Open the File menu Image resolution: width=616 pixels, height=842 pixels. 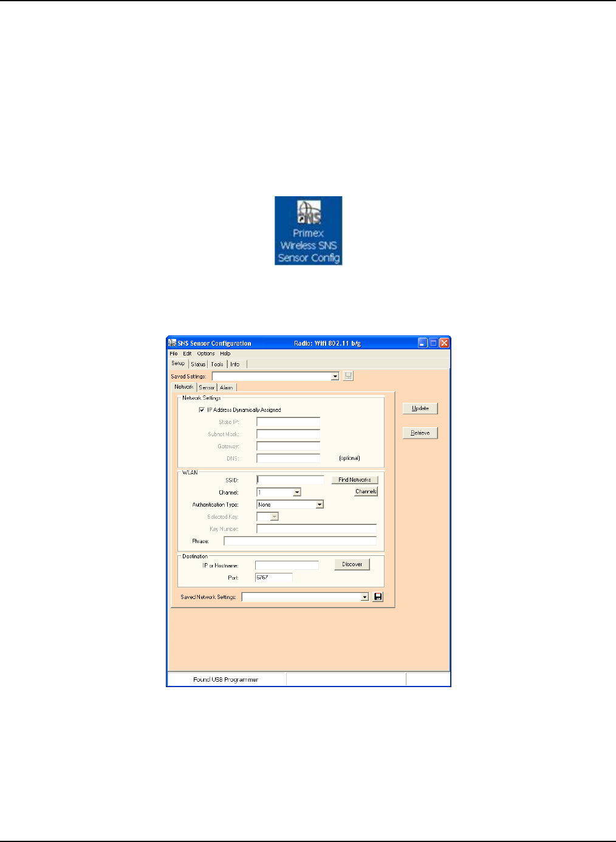(174, 354)
